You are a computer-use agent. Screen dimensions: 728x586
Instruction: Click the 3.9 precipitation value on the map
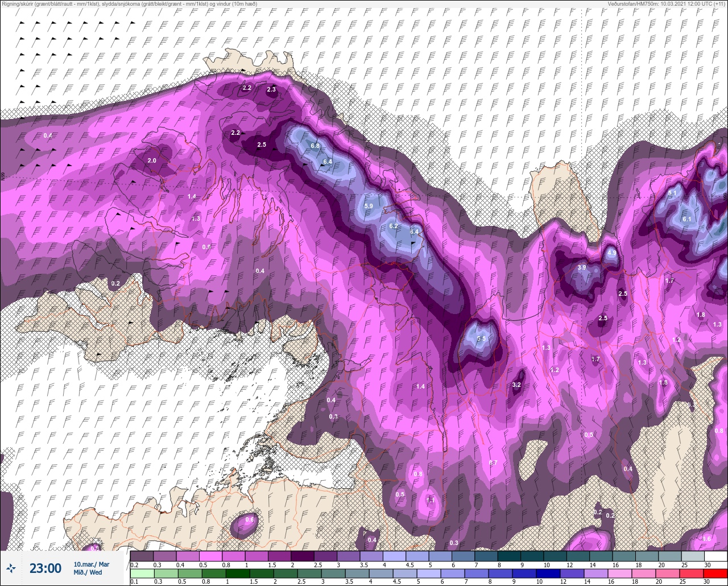pyautogui.click(x=581, y=267)
